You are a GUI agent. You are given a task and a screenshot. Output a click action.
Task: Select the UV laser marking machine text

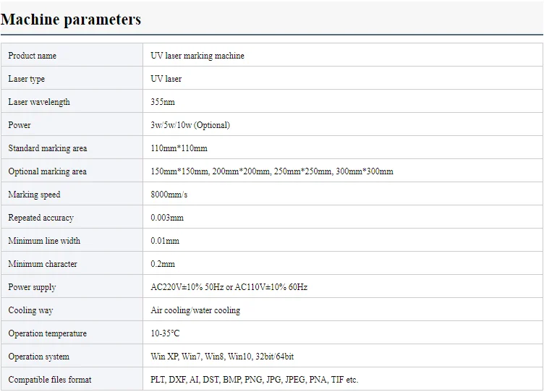coord(197,56)
